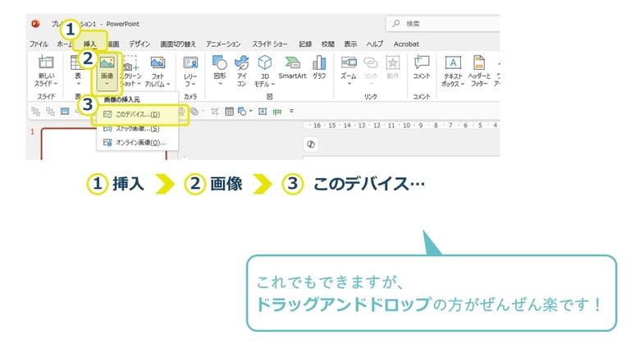
Task: Click the second quick access layering icon
Action: (x=50, y=112)
